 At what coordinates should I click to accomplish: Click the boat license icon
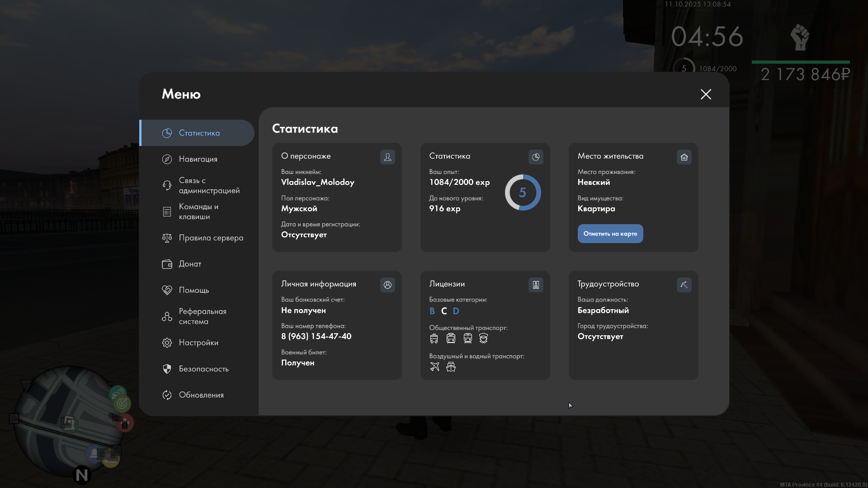tap(451, 366)
